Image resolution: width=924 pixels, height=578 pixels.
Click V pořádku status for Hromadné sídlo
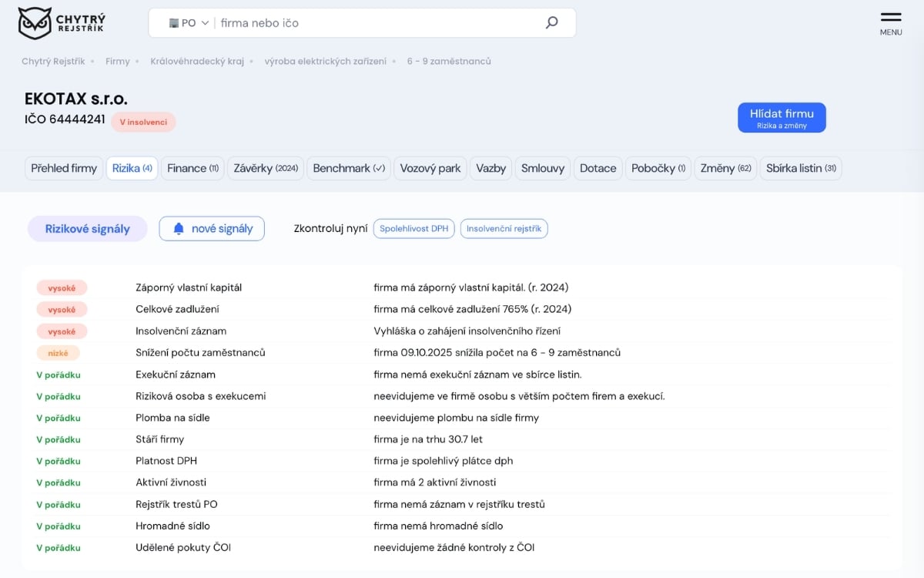click(x=59, y=526)
